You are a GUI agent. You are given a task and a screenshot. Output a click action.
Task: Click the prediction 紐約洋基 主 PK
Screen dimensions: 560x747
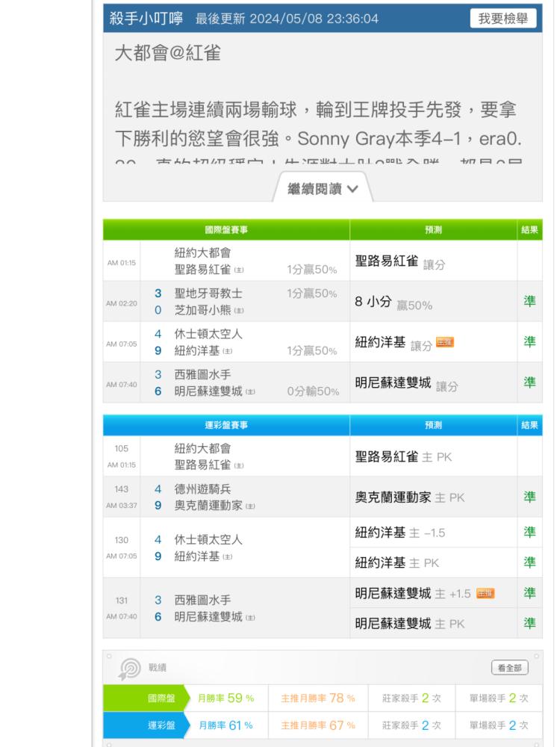click(x=397, y=563)
